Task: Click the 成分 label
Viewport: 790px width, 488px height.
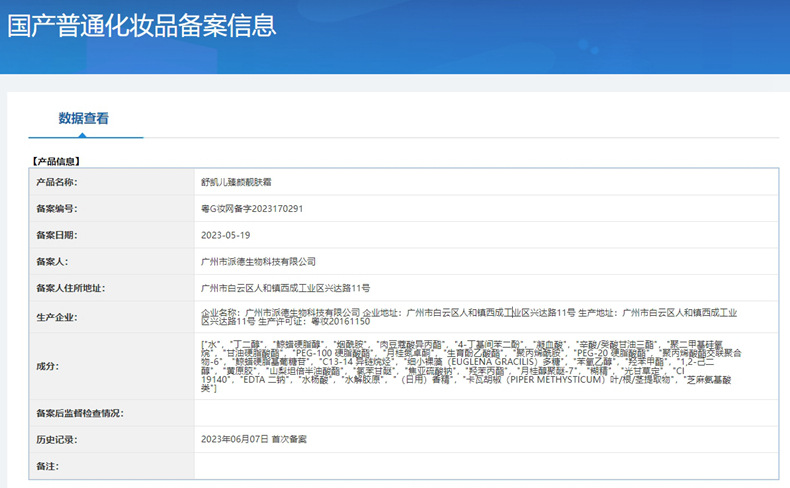Action: 47,366
